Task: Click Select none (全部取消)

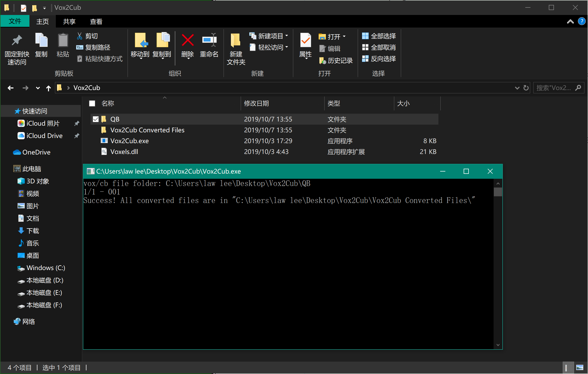Action: (x=379, y=47)
